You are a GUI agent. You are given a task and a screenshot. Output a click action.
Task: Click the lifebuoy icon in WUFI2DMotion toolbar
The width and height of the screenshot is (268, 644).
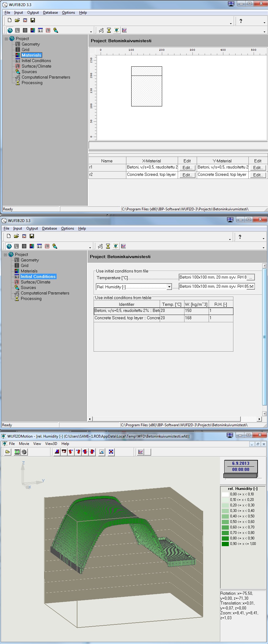tap(111, 452)
